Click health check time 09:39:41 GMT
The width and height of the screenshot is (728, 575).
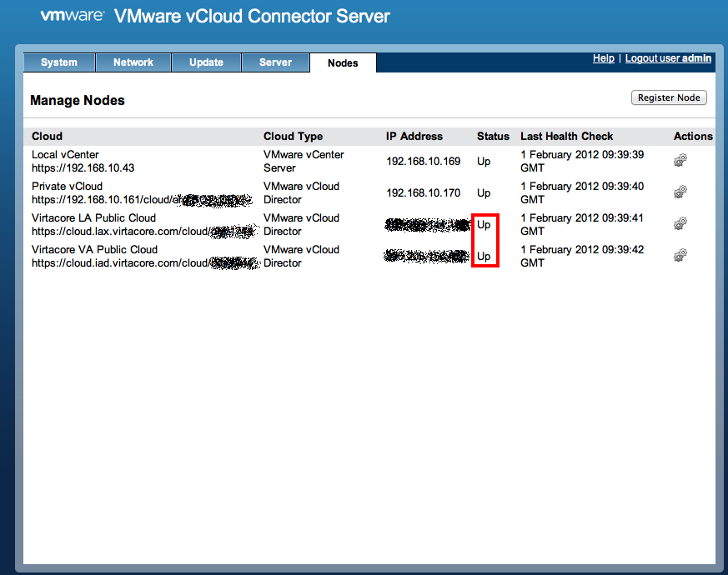click(x=582, y=224)
